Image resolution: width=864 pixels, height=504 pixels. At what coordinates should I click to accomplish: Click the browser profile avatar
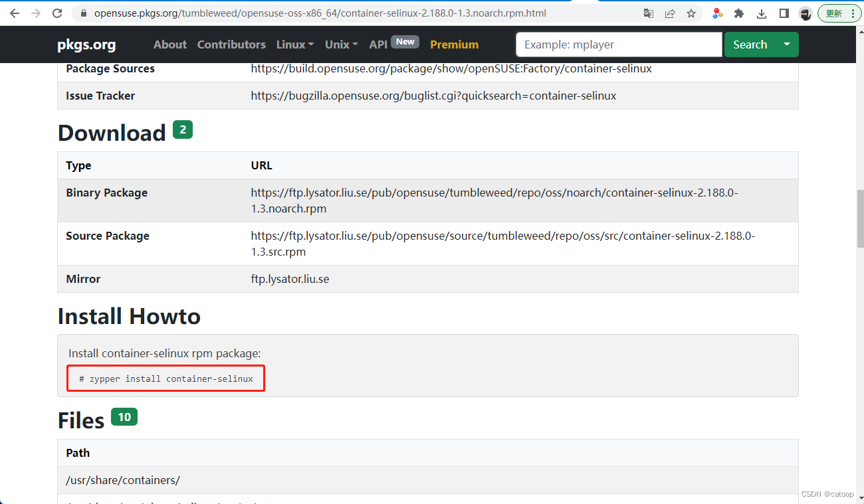click(805, 13)
